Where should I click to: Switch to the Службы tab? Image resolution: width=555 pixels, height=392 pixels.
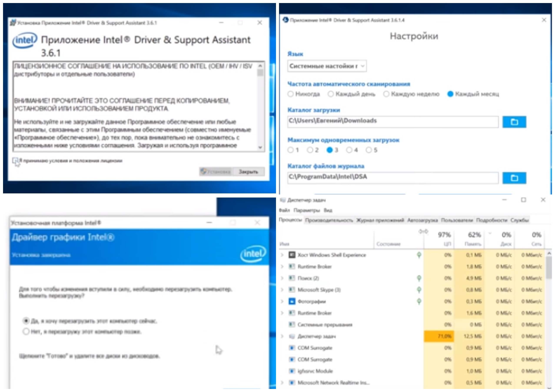519,220
